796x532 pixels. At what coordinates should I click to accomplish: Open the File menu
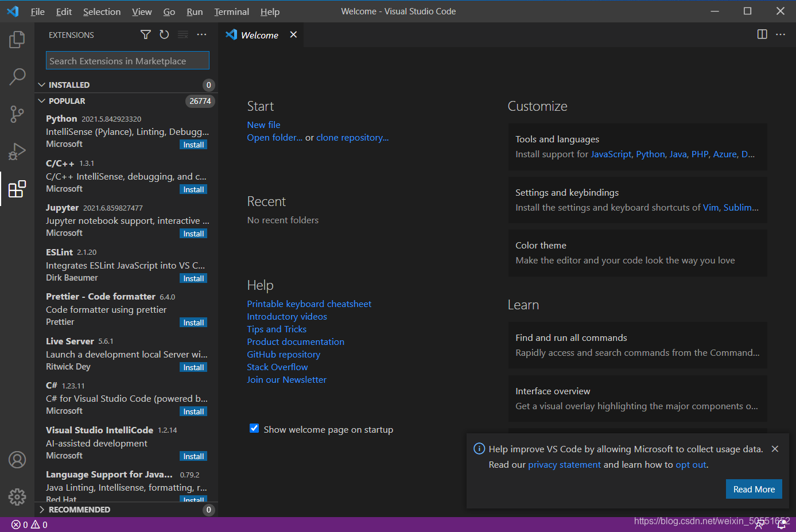pos(37,11)
